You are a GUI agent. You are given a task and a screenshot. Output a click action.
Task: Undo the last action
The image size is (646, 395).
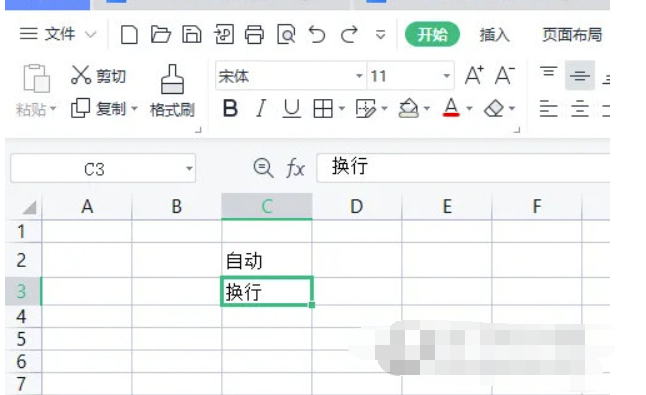[x=317, y=35]
